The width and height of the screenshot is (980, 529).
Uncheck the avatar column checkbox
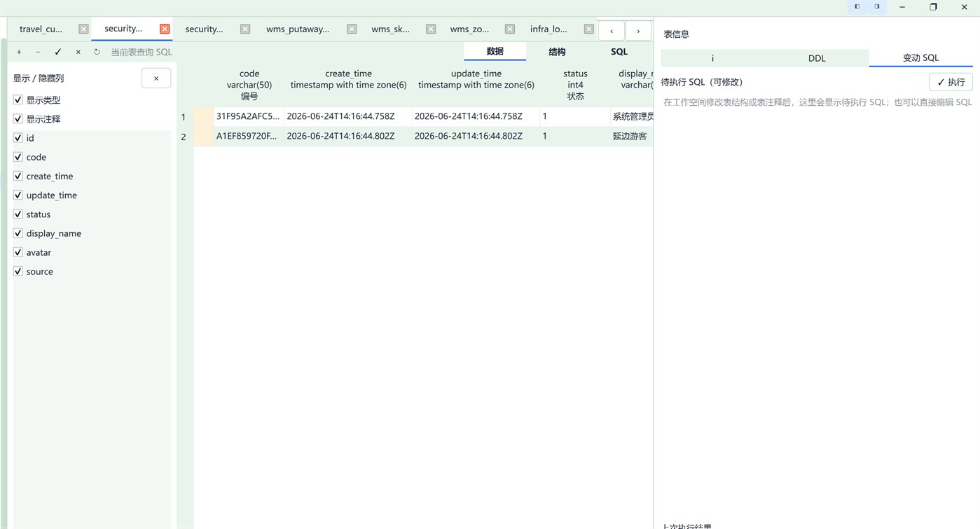(x=18, y=252)
